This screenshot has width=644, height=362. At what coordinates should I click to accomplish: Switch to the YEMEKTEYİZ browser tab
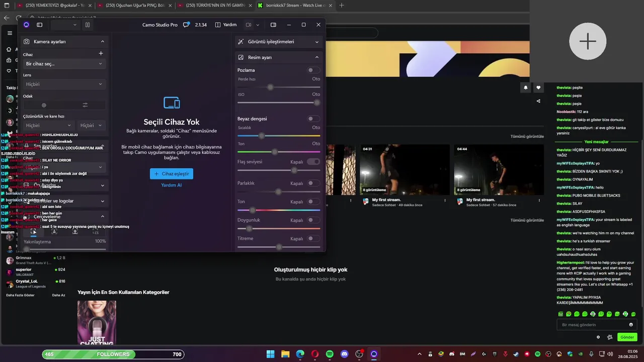click(54, 6)
